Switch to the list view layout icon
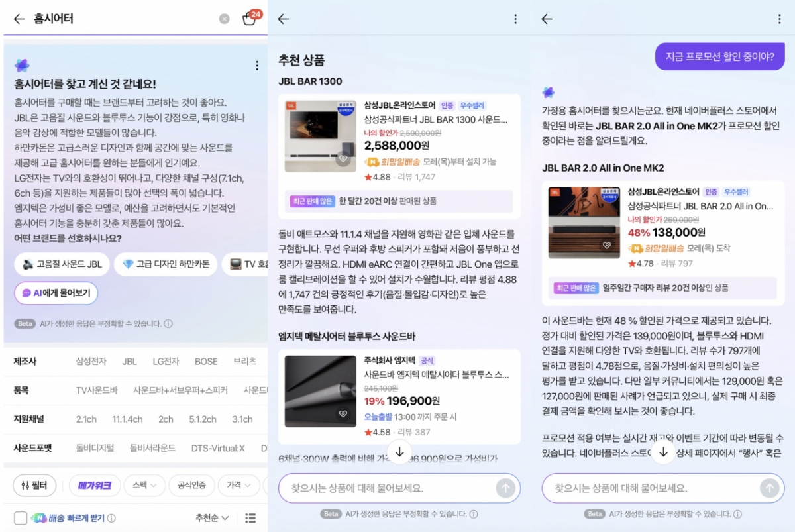 [250, 518]
